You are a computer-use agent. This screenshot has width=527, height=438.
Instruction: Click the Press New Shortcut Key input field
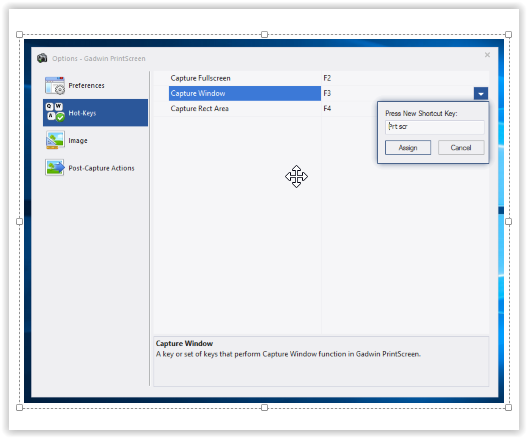pos(435,127)
